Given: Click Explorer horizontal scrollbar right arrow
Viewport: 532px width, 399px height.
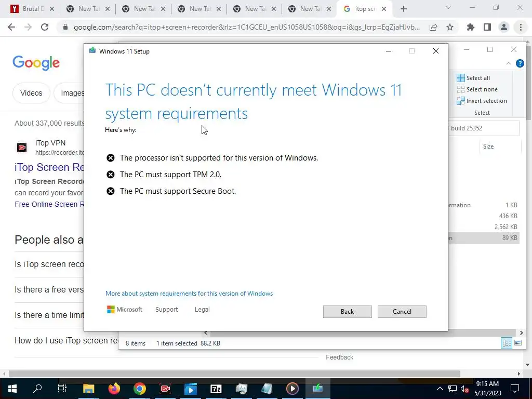Looking at the screenshot, I should (522, 333).
